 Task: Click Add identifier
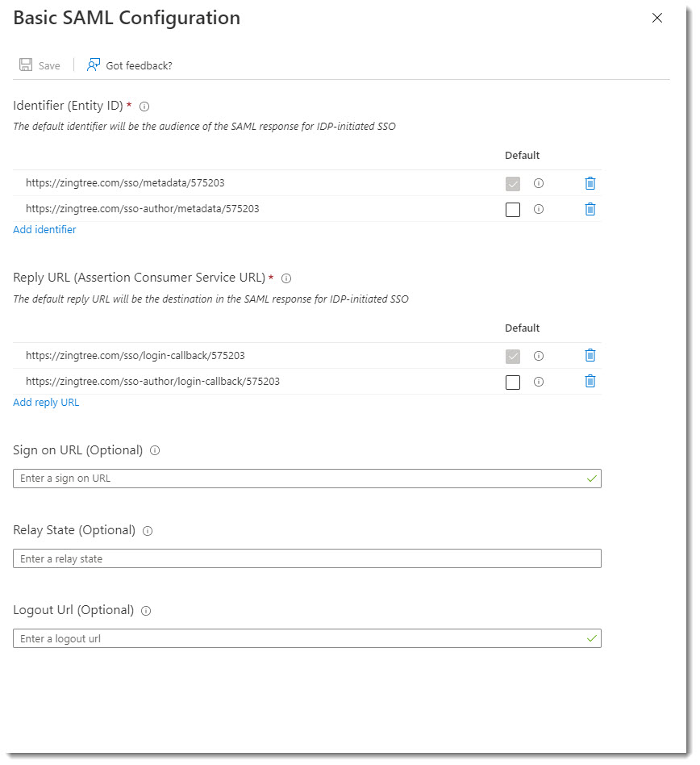pos(44,229)
